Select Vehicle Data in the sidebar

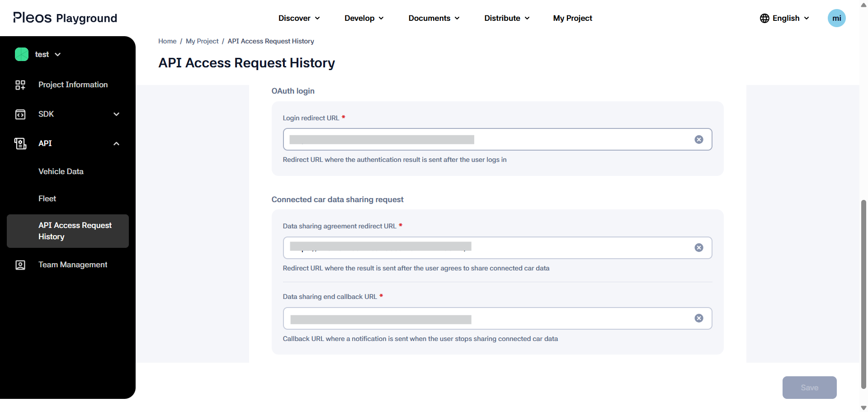[61, 171]
